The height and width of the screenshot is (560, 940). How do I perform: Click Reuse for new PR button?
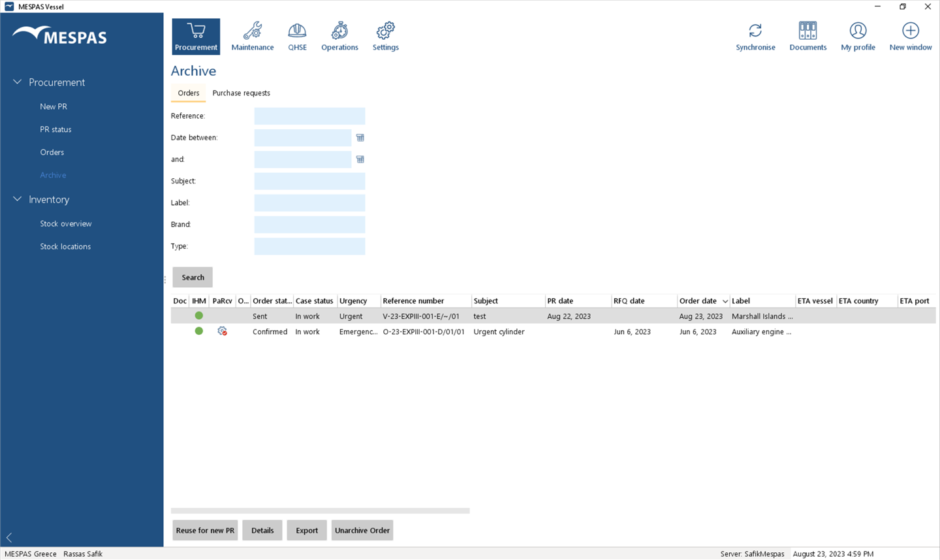point(205,531)
